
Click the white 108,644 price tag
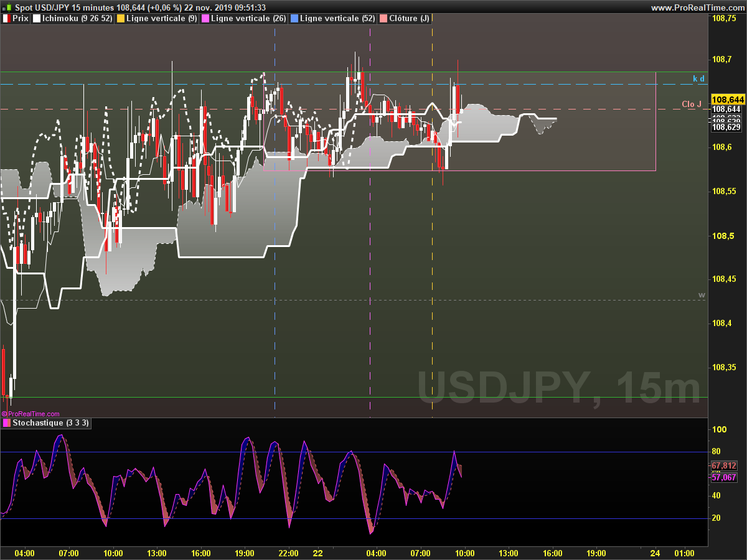pyautogui.click(x=726, y=110)
